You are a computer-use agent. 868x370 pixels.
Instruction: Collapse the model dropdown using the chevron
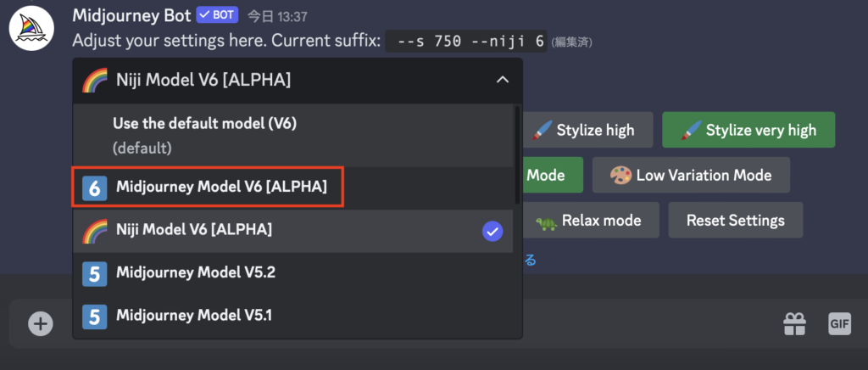click(502, 81)
